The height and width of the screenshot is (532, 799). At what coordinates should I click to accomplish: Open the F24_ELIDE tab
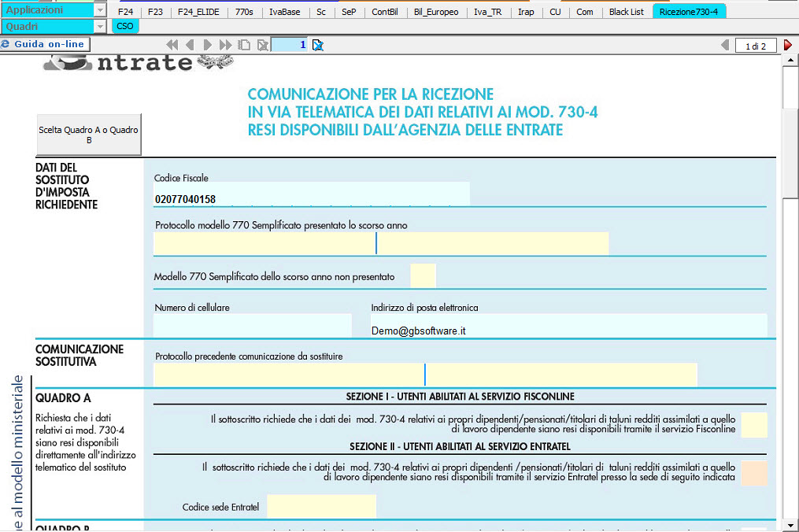[x=198, y=12]
